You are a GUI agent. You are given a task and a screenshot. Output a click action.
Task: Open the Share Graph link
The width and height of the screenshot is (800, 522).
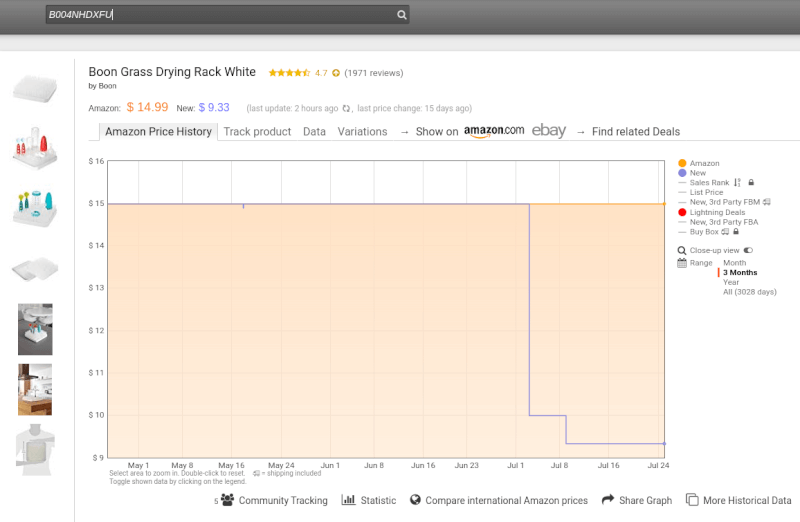coord(645,501)
